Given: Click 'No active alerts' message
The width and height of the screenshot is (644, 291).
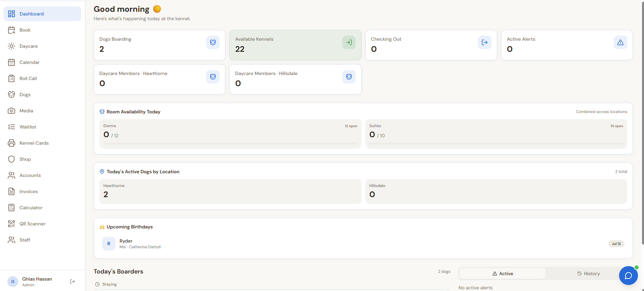Looking at the screenshot, I should click(x=475, y=288).
